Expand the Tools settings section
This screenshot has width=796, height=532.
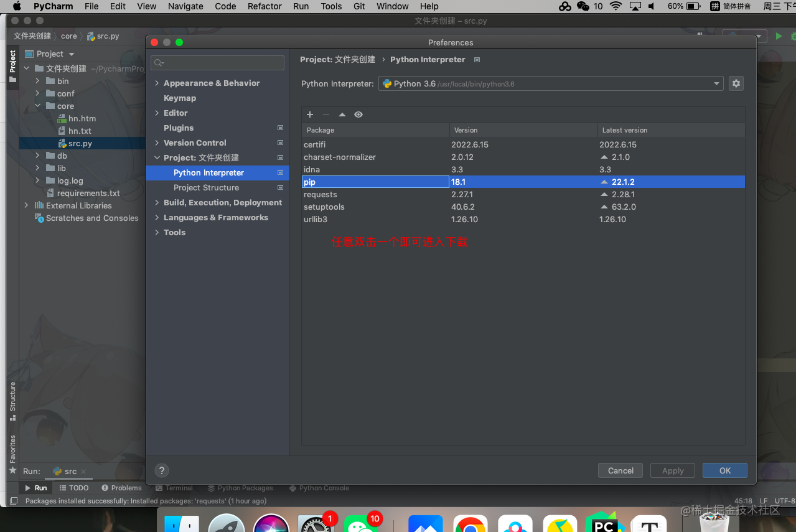pos(157,232)
